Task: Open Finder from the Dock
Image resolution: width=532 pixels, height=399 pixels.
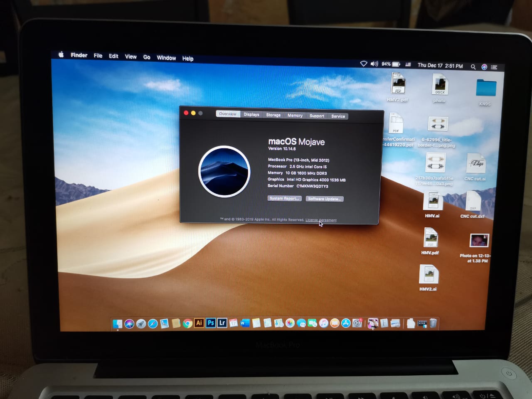Action: tap(118, 323)
